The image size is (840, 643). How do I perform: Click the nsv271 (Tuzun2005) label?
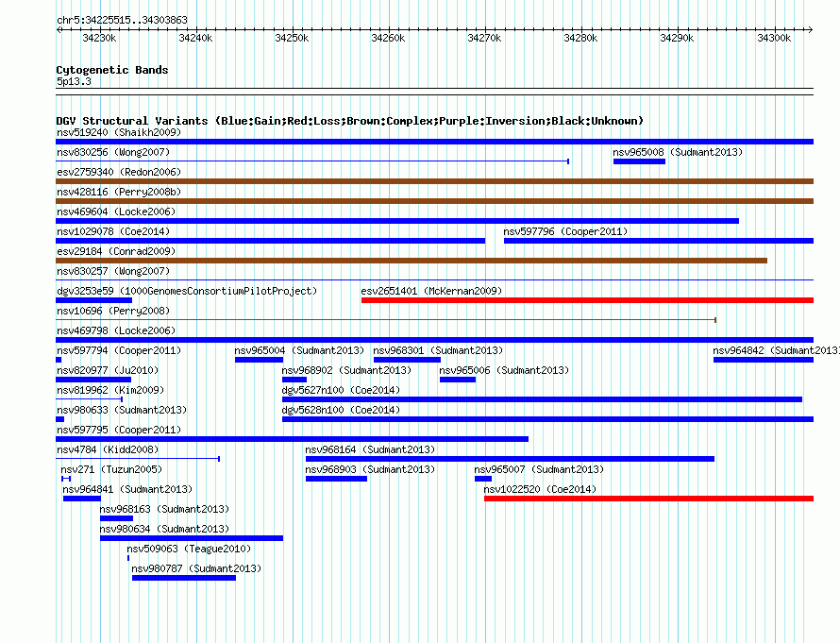[x=111, y=469]
